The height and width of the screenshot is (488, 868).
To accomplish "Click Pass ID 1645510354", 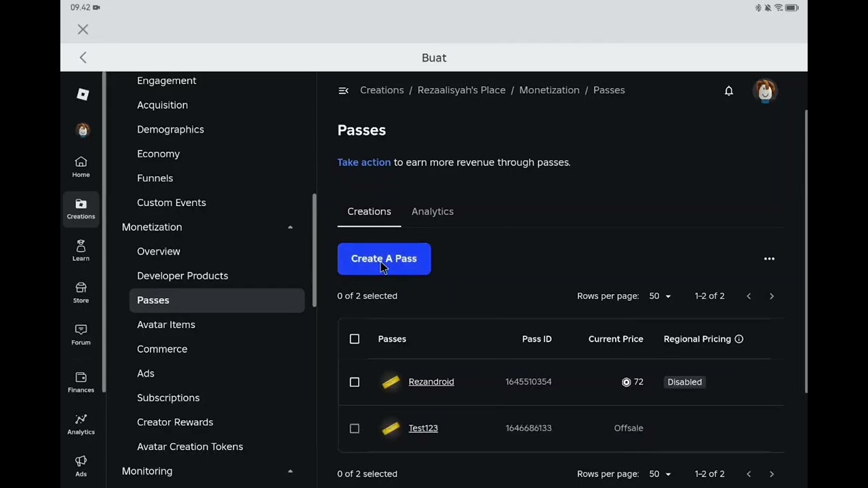I will coord(529,382).
